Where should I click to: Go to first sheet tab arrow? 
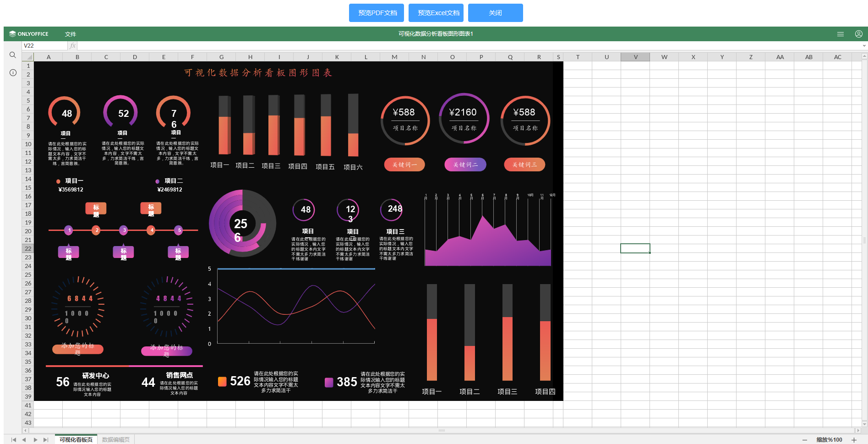14,440
